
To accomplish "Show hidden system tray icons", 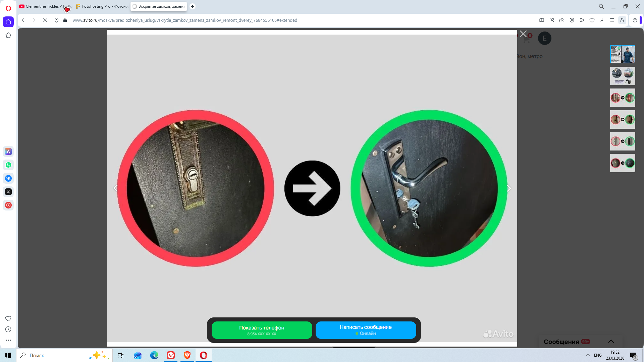I will tap(588, 355).
